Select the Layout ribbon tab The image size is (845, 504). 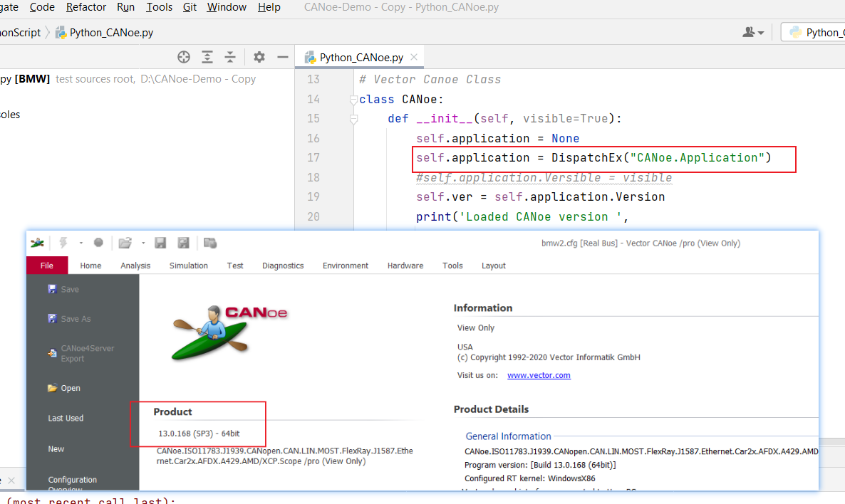click(x=494, y=266)
